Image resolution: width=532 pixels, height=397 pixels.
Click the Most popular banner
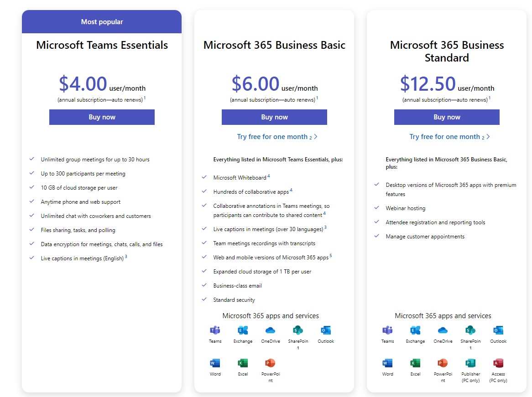click(102, 22)
